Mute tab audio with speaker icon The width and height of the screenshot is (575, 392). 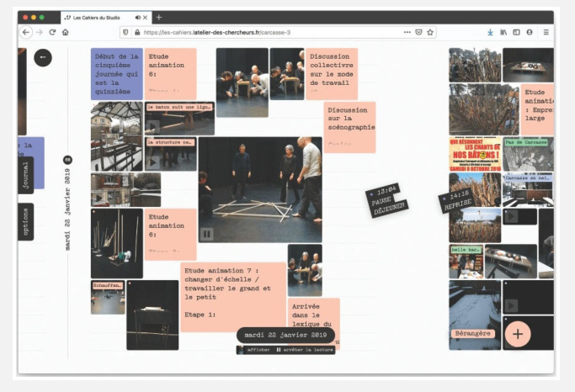(138, 17)
